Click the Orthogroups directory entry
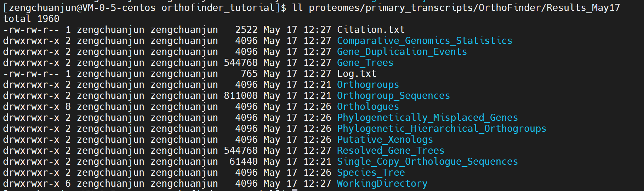 [x=368, y=85]
